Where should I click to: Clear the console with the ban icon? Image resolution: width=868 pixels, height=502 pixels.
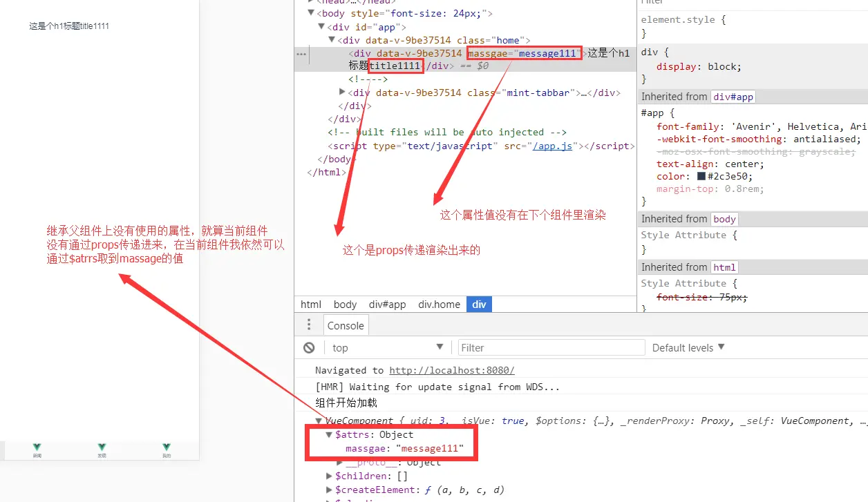tap(309, 347)
